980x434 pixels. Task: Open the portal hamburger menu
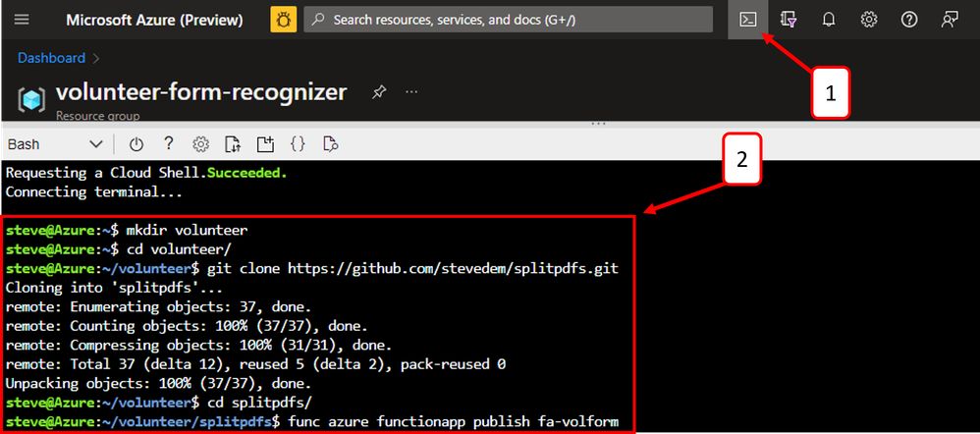tap(22, 20)
